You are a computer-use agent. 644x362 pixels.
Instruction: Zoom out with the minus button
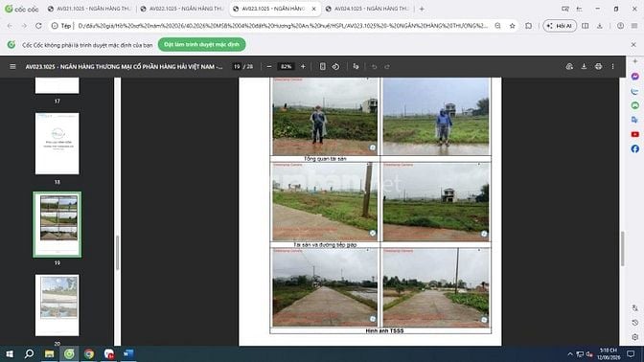point(269,66)
